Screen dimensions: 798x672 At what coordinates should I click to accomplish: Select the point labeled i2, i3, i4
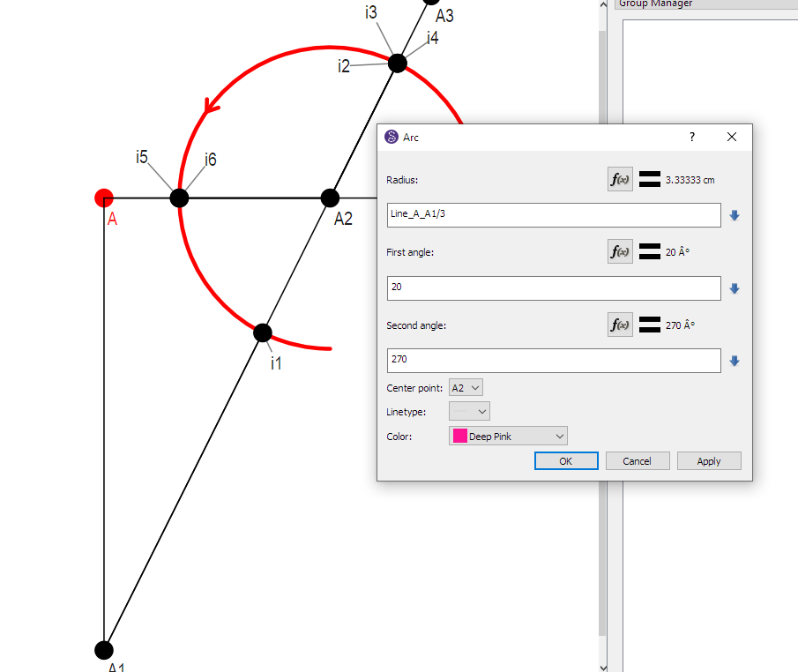(398, 63)
